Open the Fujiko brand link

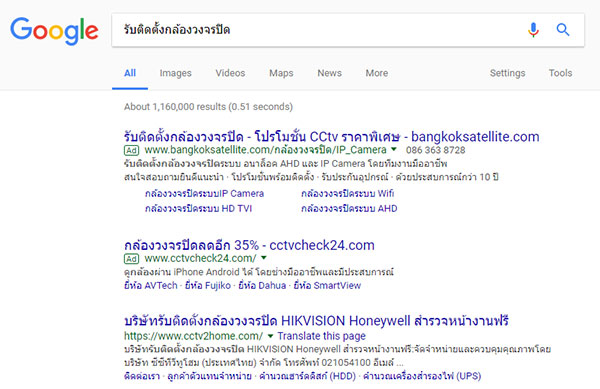[x=208, y=286]
